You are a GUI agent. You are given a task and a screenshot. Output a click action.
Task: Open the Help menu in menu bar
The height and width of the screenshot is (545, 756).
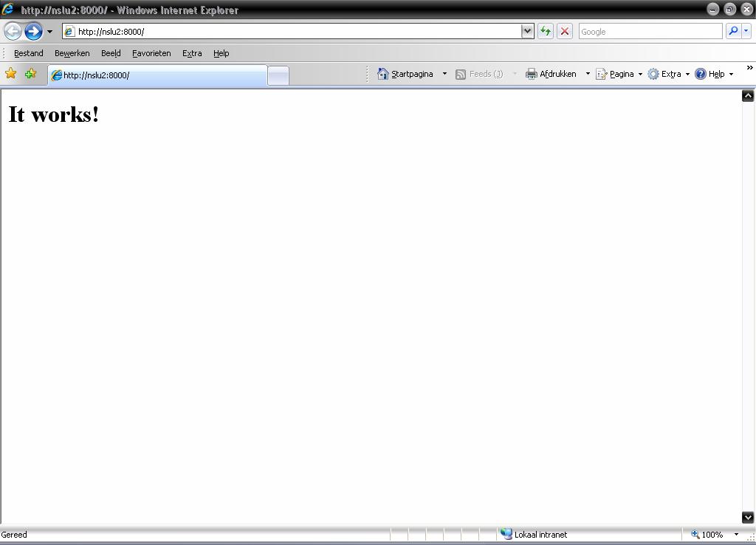[x=221, y=53]
